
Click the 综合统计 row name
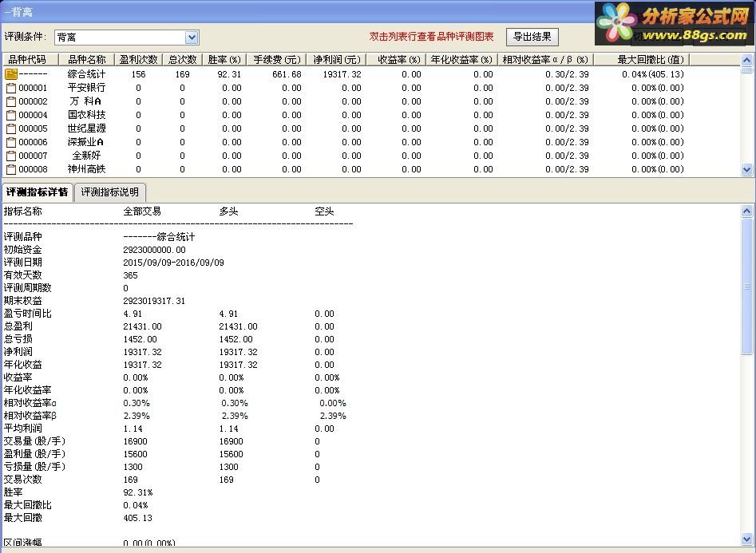point(86,73)
